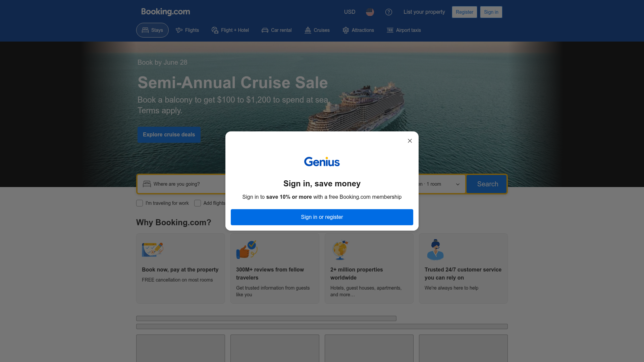Switch to the Flights tab
Viewport: 644px width, 362px height.
coord(187,30)
